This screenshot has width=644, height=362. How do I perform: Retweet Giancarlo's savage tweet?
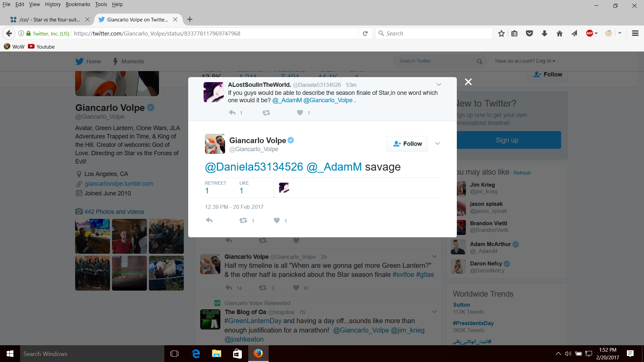click(243, 220)
